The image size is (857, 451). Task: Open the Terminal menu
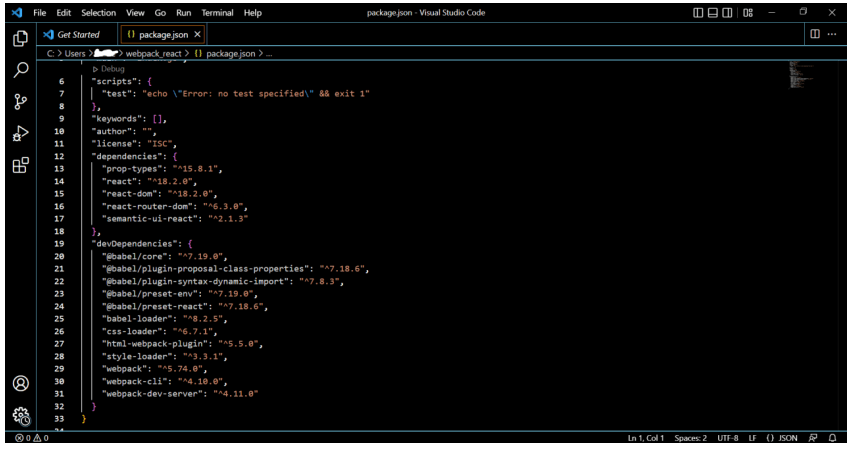click(217, 13)
